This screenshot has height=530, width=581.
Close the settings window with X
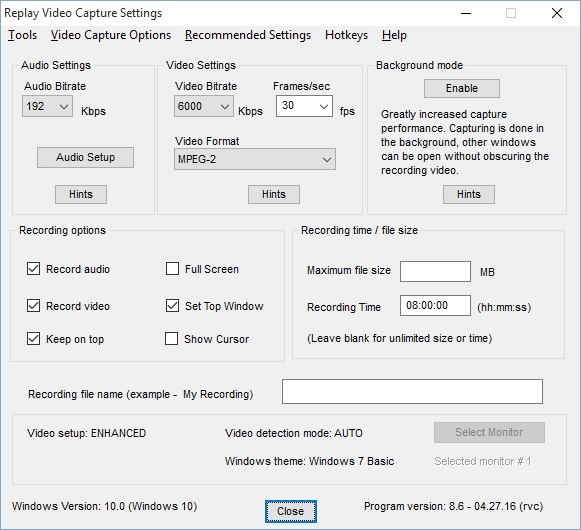coord(557,13)
